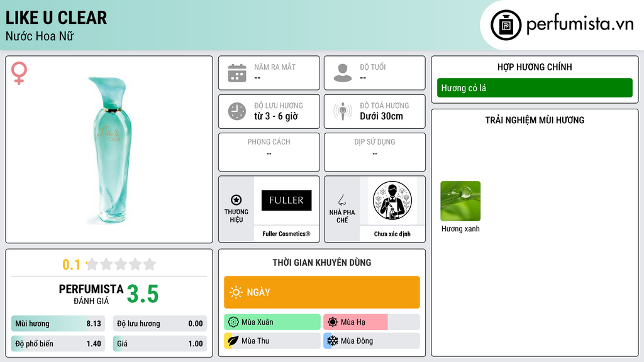The width and height of the screenshot is (644, 362).
Task: Click the green 3.5 Perfumista rating
Action: point(143,294)
